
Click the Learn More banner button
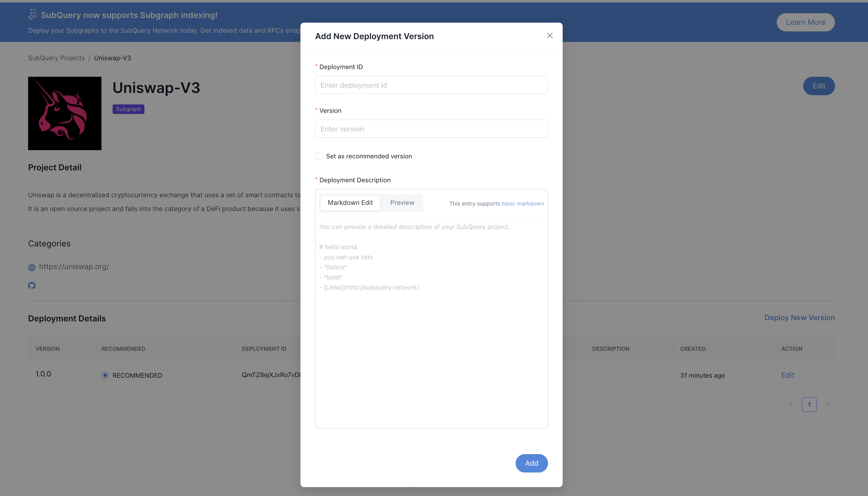tap(805, 22)
